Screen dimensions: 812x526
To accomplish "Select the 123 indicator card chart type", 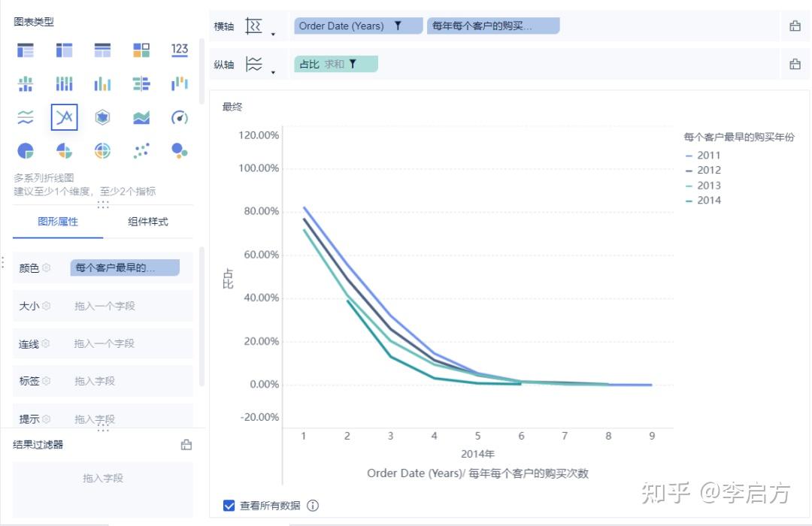I will pyautogui.click(x=180, y=50).
